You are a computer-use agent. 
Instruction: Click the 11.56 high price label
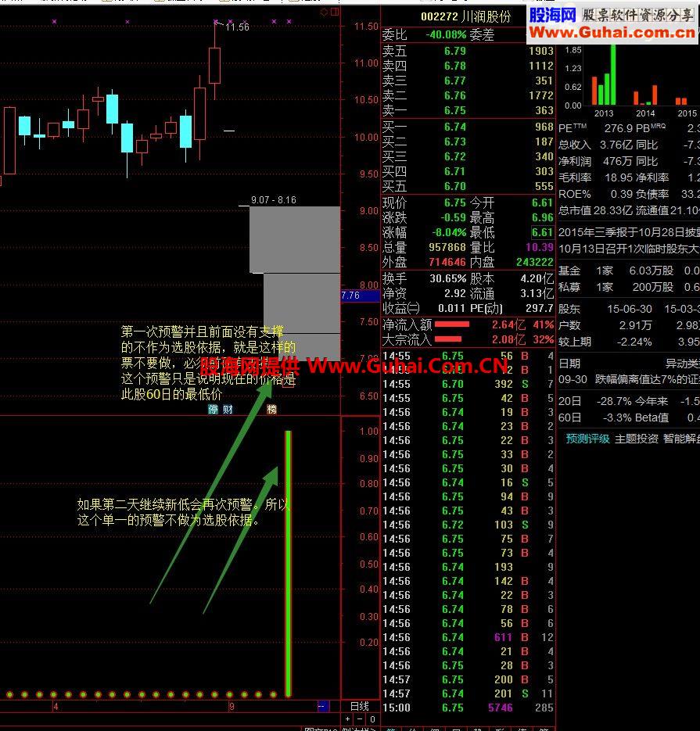(x=238, y=27)
